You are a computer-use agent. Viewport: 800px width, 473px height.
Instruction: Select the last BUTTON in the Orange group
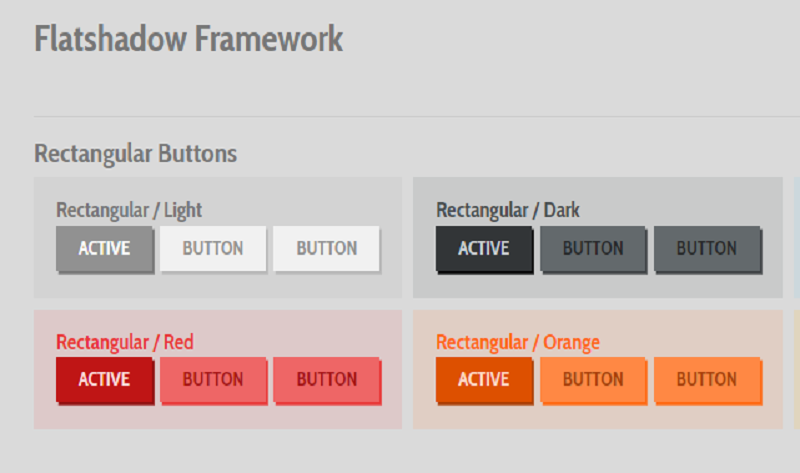706,379
